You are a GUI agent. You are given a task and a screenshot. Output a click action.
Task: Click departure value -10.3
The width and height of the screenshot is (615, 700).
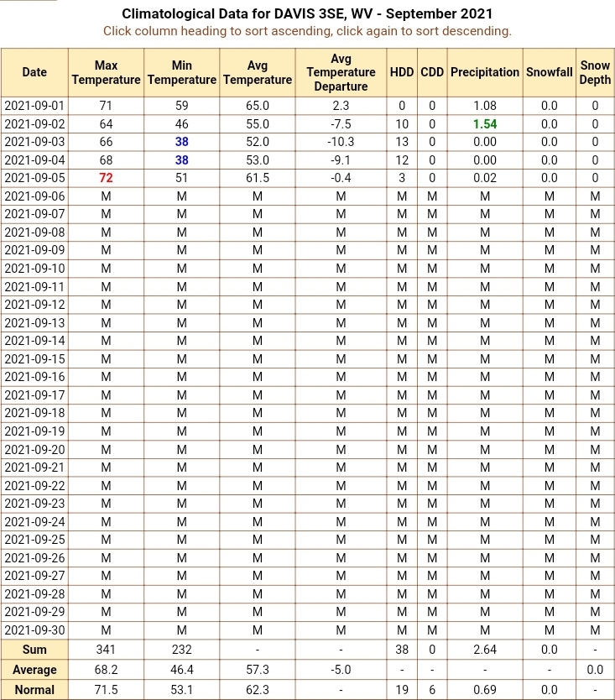click(341, 142)
